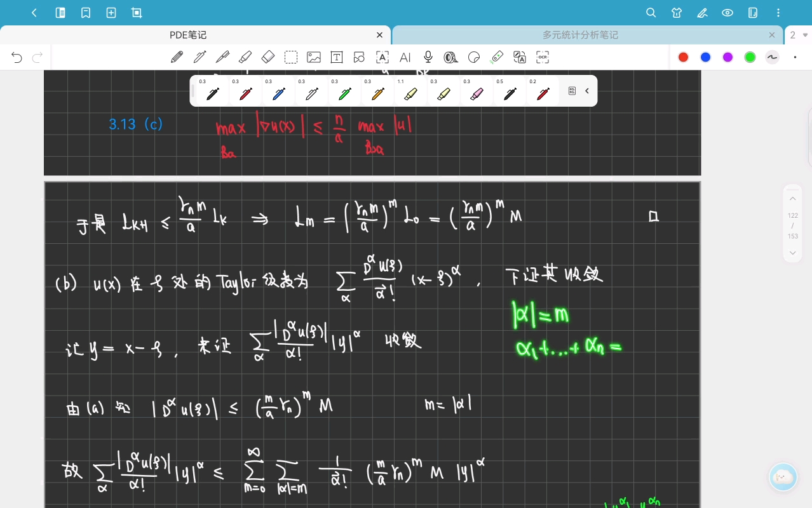Viewport: 812px width, 508px height.
Task: Collapse the pen preset bar chevron
Action: [587, 91]
